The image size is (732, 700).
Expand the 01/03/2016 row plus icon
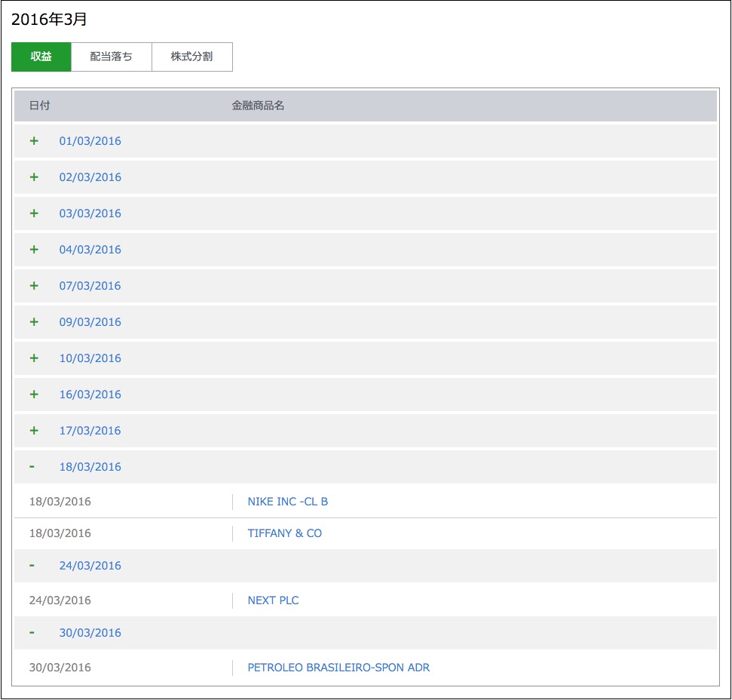pyautogui.click(x=34, y=141)
